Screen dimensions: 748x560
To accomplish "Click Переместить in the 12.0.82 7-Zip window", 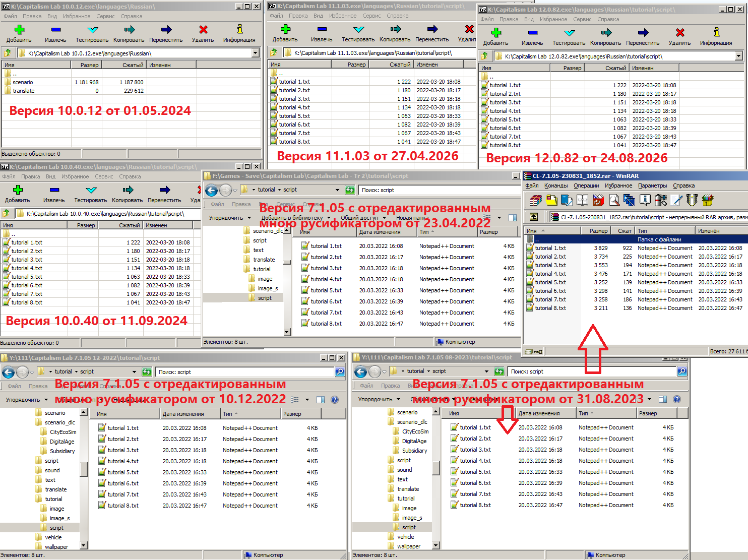I will tap(643, 37).
